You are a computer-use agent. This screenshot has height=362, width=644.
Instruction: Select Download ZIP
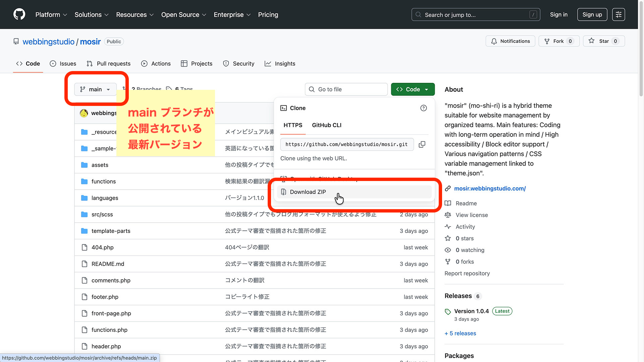[308, 192]
